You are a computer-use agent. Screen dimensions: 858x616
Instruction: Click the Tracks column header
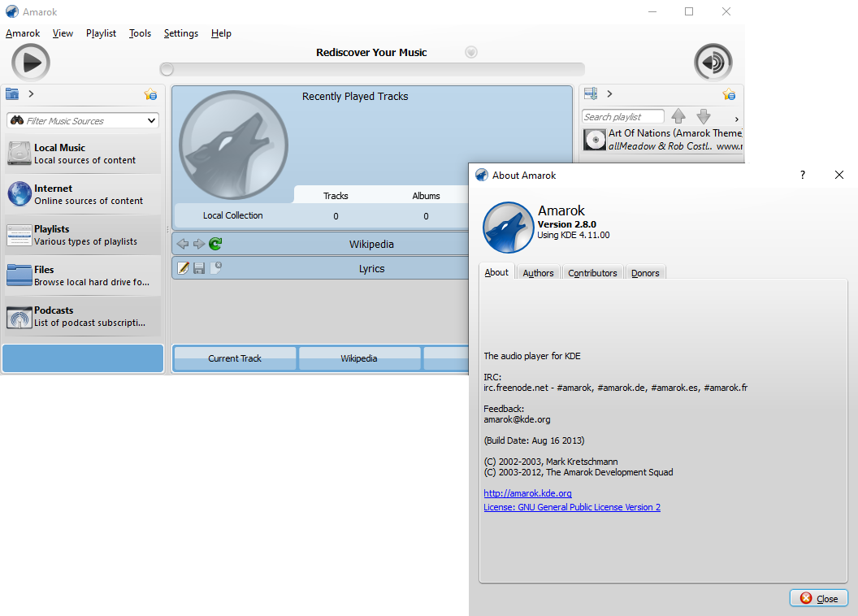pos(336,196)
